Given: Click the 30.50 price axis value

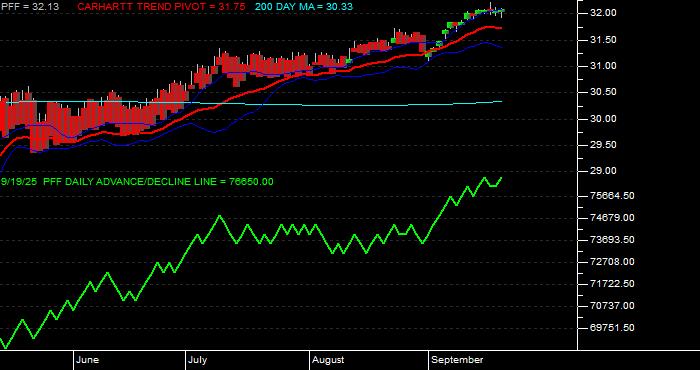Looking at the screenshot, I should (604, 92).
